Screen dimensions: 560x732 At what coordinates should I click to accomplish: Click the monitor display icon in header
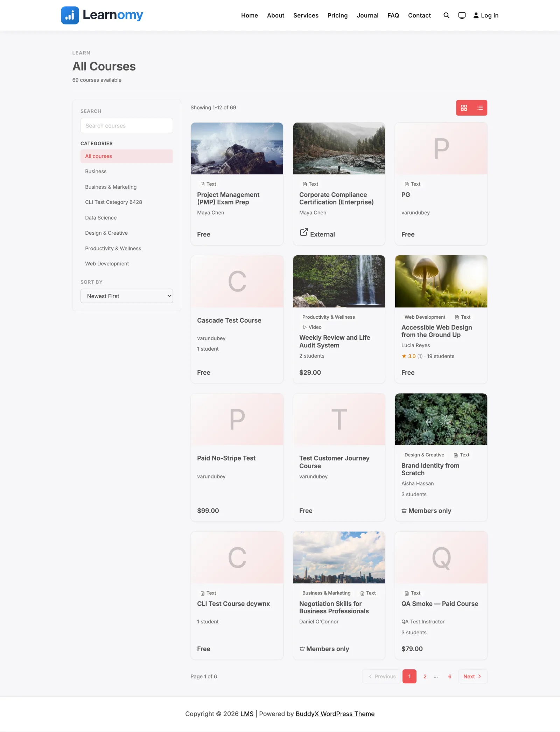tap(462, 15)
